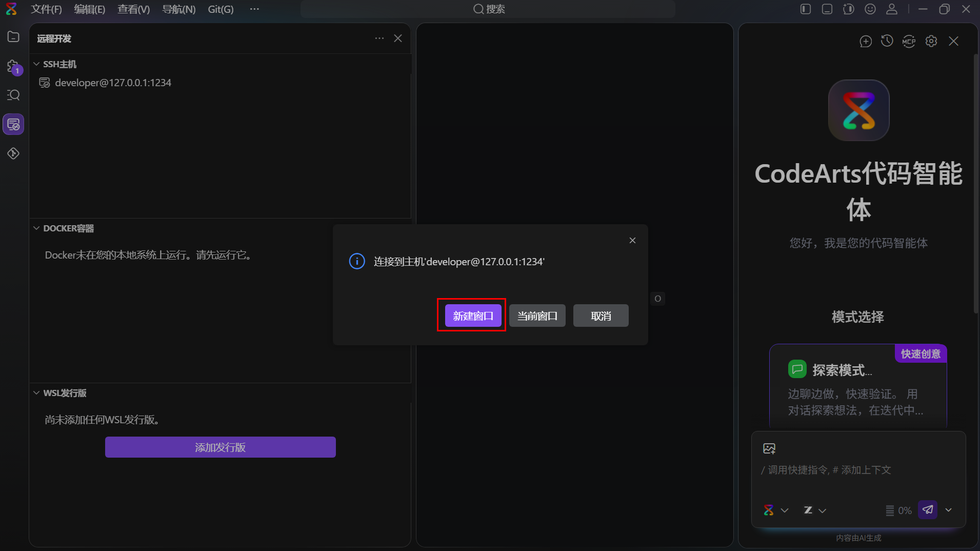
Task: Click the SSH host icon beside developer@127.0.0.1:1234
Action: point(45,83)
